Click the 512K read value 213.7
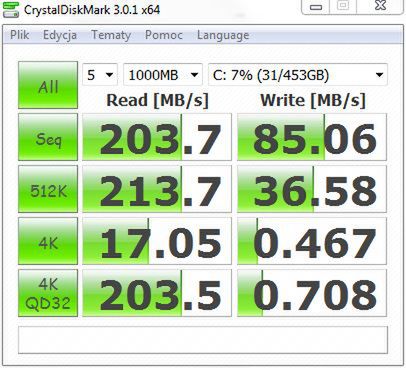The height and width of the screenshot is (368, 406). coord(157,189)
